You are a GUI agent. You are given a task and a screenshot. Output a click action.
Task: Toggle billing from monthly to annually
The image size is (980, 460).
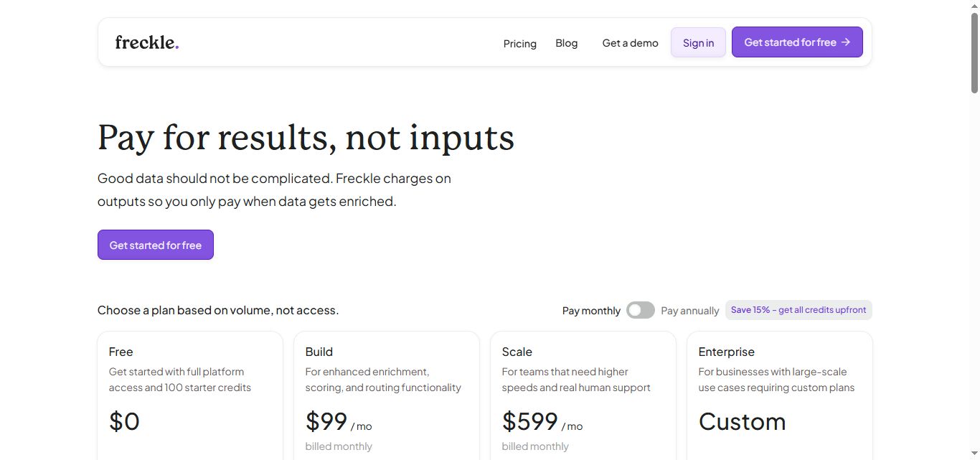coord(640,309)
